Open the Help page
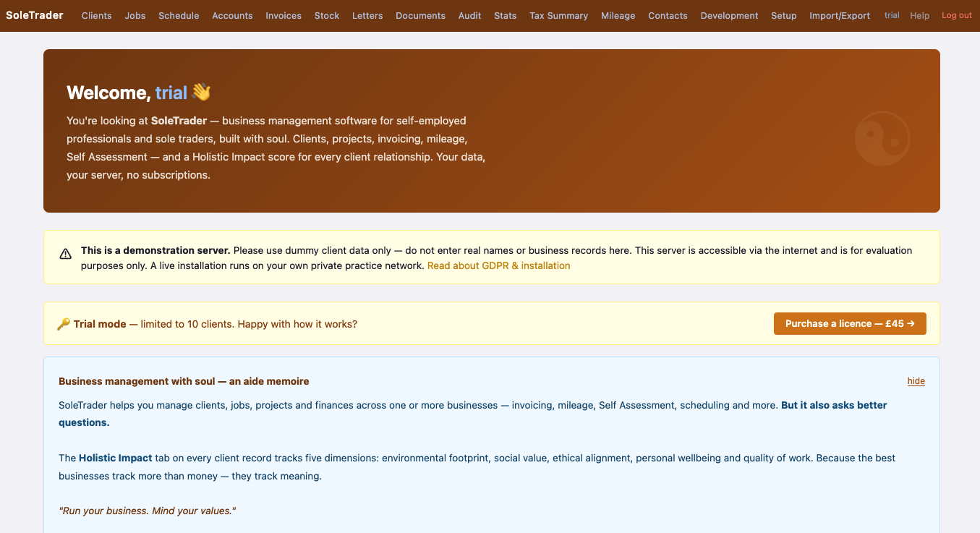 pyautogui.click(x=920, y=15)
